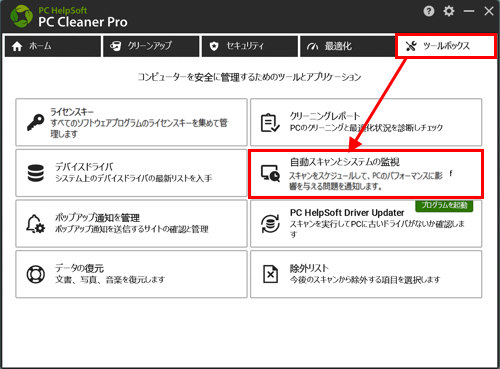Open the 自動スキャンとシステムの監視 heading
Screen dimensions: 500x369
pyautogui.click(x=345, y=162)
